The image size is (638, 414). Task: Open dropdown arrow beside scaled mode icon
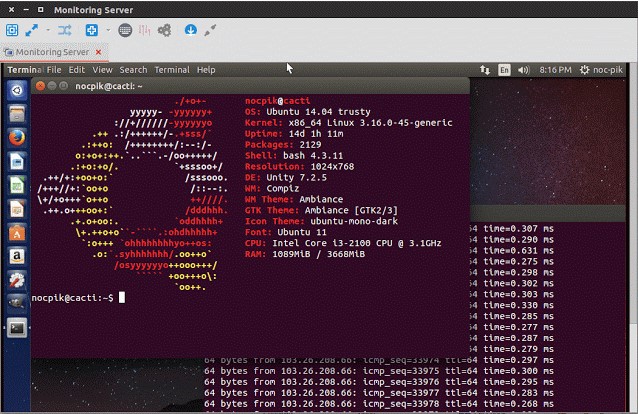tap(108, 30)
